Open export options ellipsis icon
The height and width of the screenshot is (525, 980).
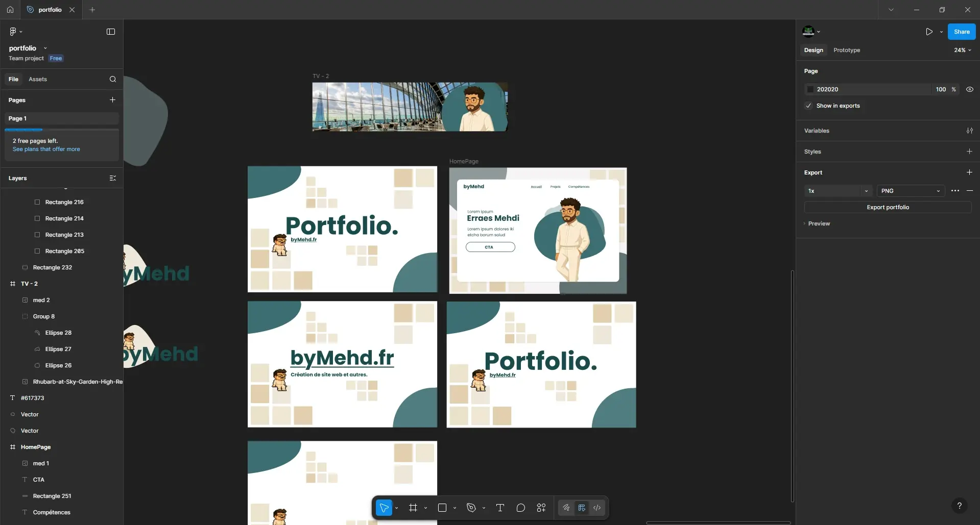coord(955,191)
